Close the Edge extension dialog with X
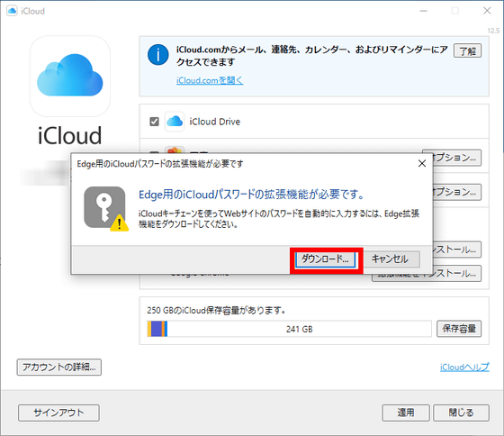Image resolution: width=504 pixels, height=436 pixels. pyautogui.click(x=422, y=163)
